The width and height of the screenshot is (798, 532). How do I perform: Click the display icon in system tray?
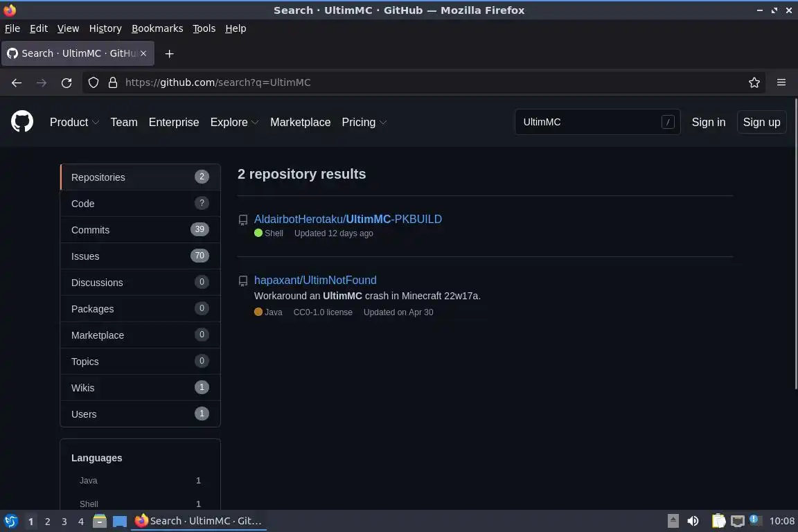pyautogui.click(x=738, y=521)
